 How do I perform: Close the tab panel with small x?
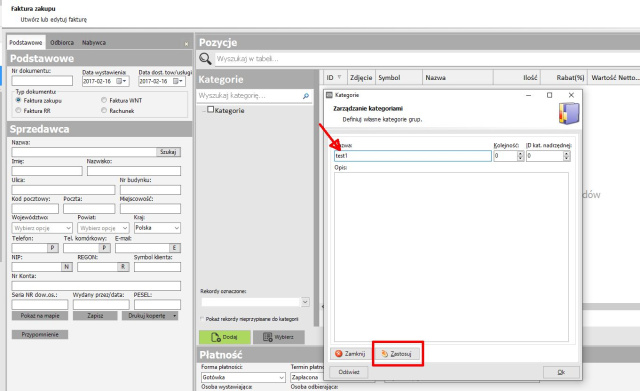click(x=186, y=44)
